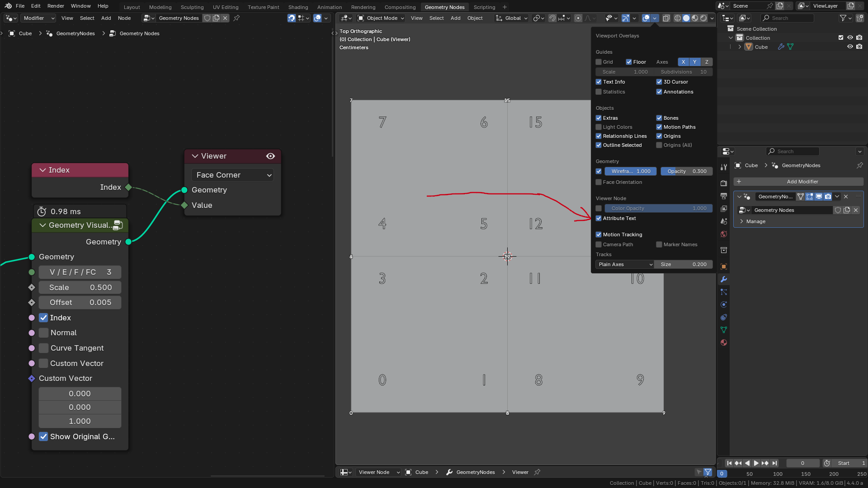Screen dimensions: 868x488
Task: Open Viewer Node spreadsheet source dropdown
Action: coord(379,472)
